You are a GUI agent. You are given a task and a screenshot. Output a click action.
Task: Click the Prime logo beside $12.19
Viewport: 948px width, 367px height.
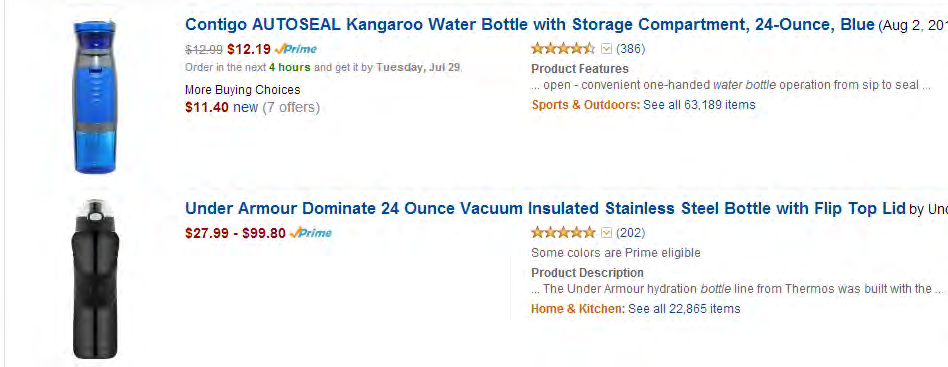(295, 50)
